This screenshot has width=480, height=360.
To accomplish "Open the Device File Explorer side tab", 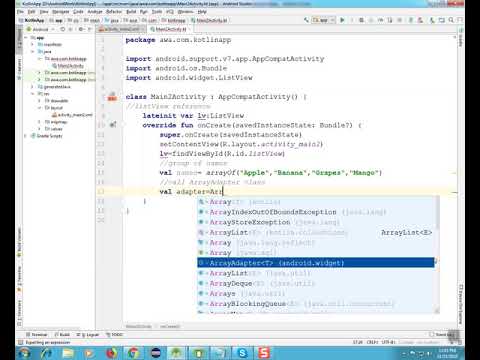I will tap(461, 304).
